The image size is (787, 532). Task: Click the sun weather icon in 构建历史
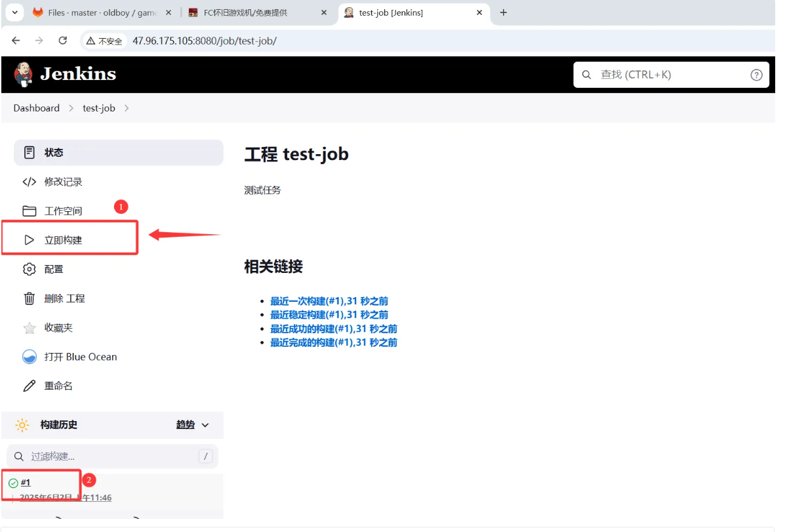22,425
